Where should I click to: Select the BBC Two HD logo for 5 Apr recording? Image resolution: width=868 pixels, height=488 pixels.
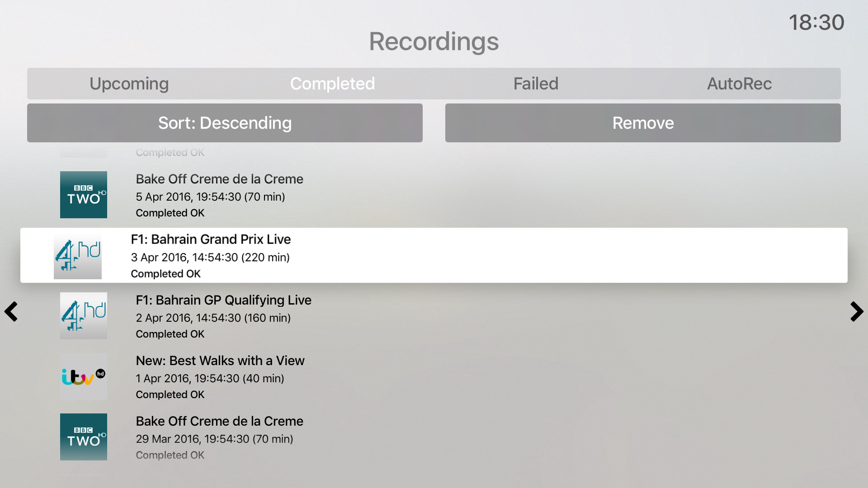point(84,195)
